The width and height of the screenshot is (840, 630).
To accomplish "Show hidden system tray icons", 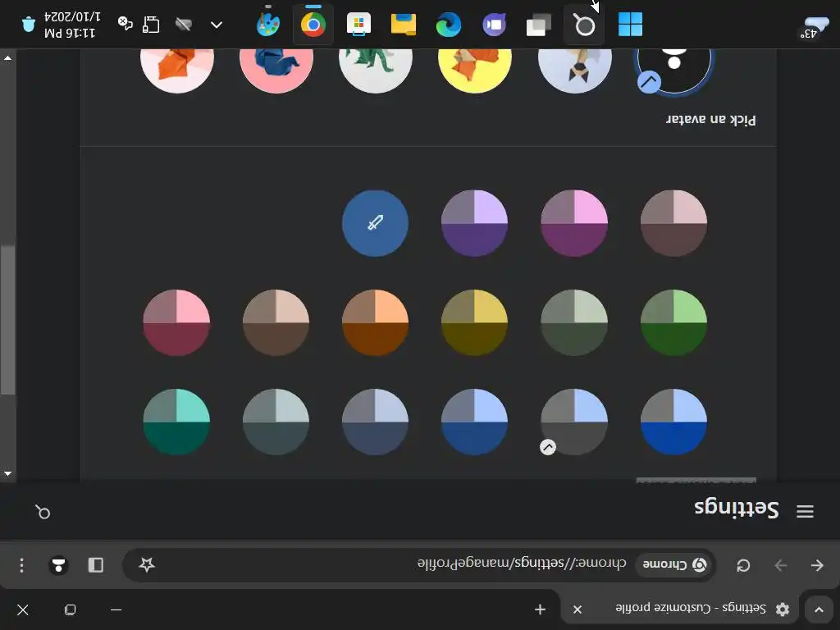I will click(217, 25).
